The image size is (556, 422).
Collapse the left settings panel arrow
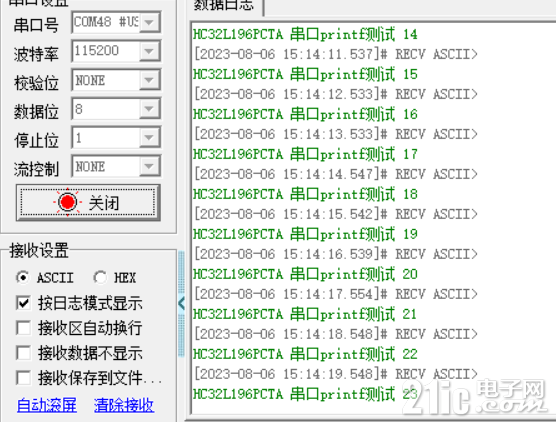point(182,304)
